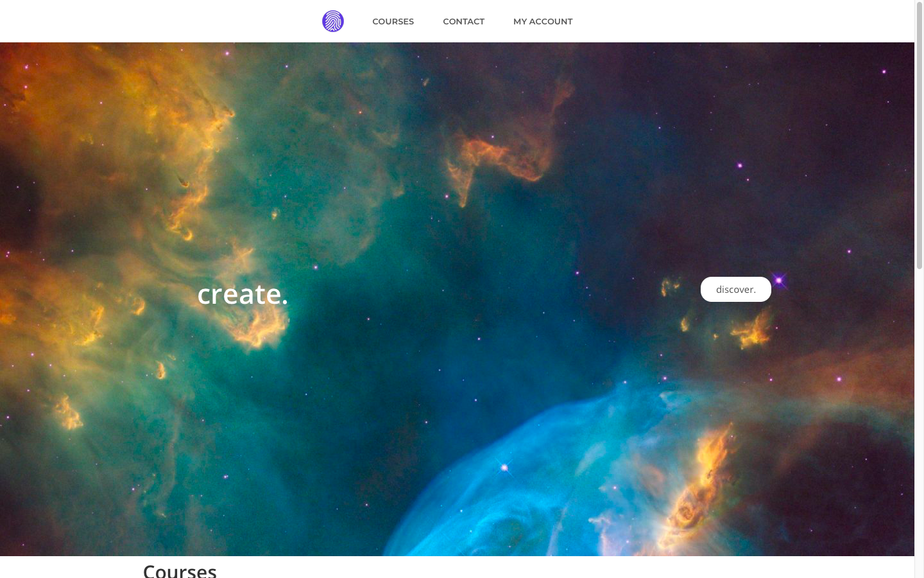
Task: Click the bright purple star beside discover.
Action: 779,281
